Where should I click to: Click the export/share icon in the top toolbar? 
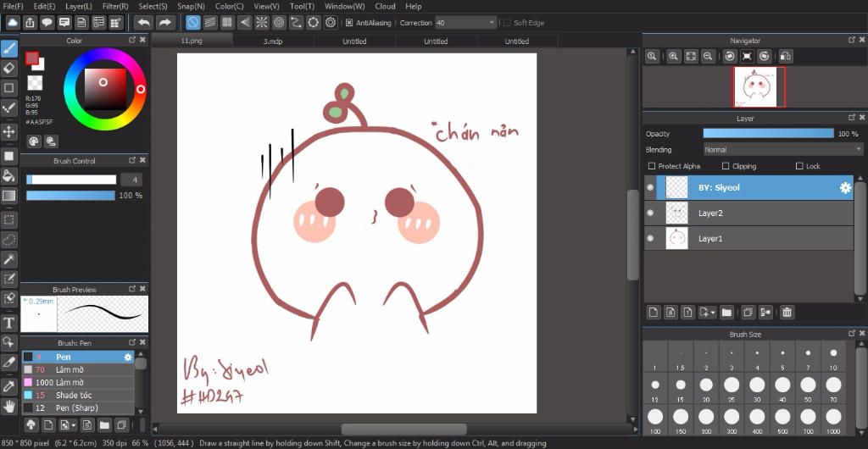(30, 23)
